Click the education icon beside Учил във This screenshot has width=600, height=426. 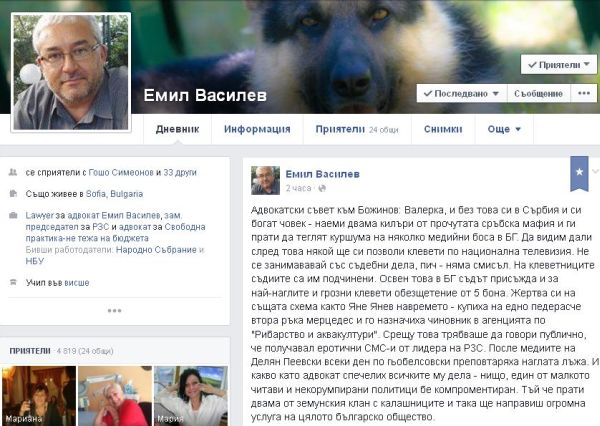(x=13, y=282)
